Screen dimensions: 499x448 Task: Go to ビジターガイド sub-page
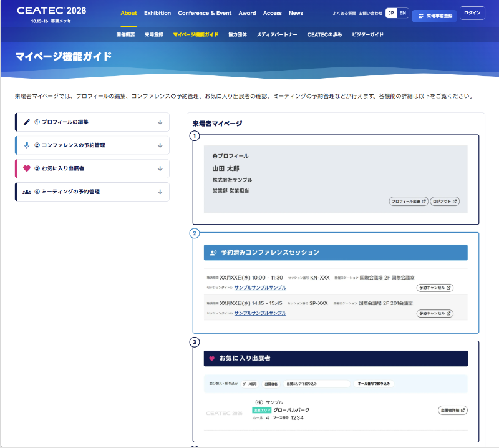point(367,35)
